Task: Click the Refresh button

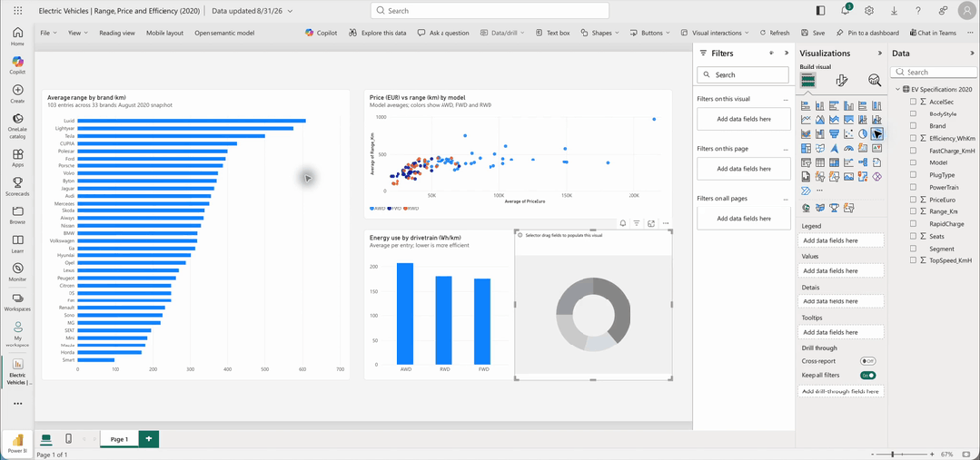Action: (x=775, y=33)
